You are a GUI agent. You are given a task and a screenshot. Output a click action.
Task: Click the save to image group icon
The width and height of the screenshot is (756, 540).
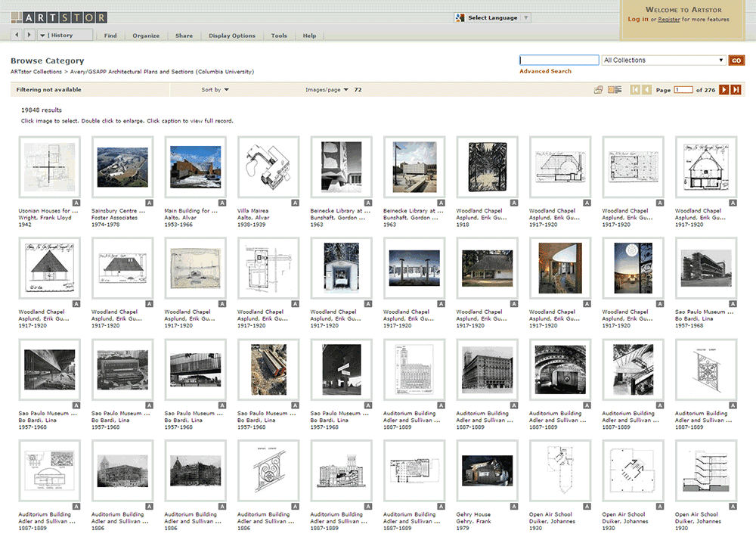pyautogui.click(x=599, y=90)
